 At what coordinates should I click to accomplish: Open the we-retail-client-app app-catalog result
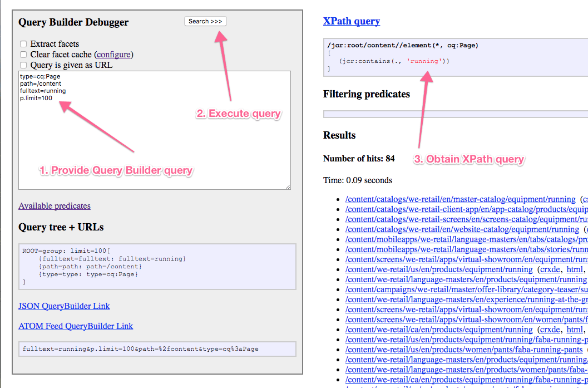pos(462,209)
